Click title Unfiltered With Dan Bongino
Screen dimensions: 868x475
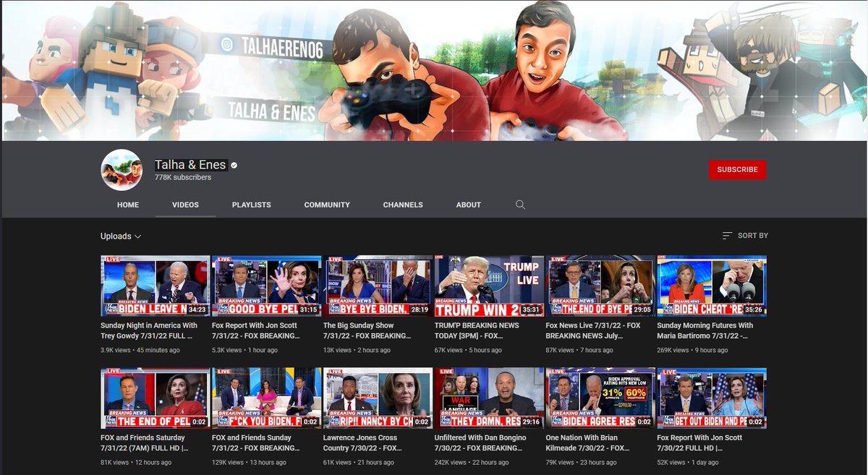tap(480, 442)
